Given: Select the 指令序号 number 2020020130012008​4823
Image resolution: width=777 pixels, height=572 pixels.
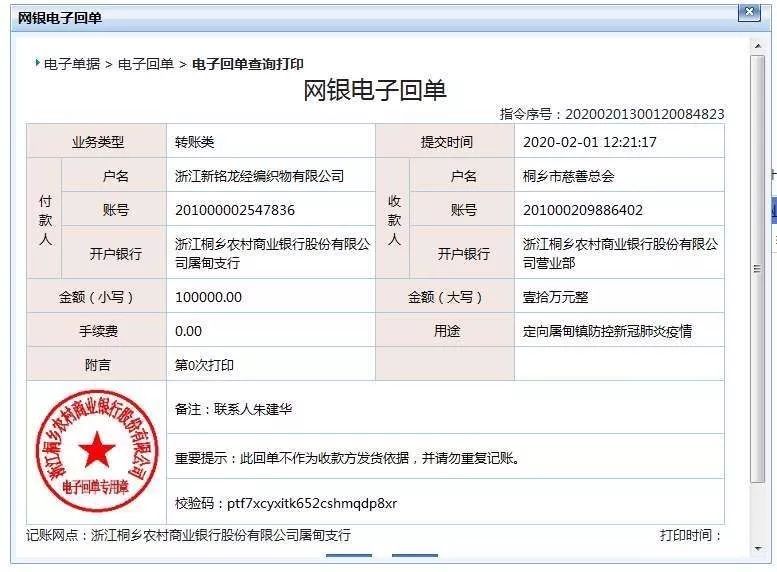Looking at the screenshot, I should click(644, 114).
